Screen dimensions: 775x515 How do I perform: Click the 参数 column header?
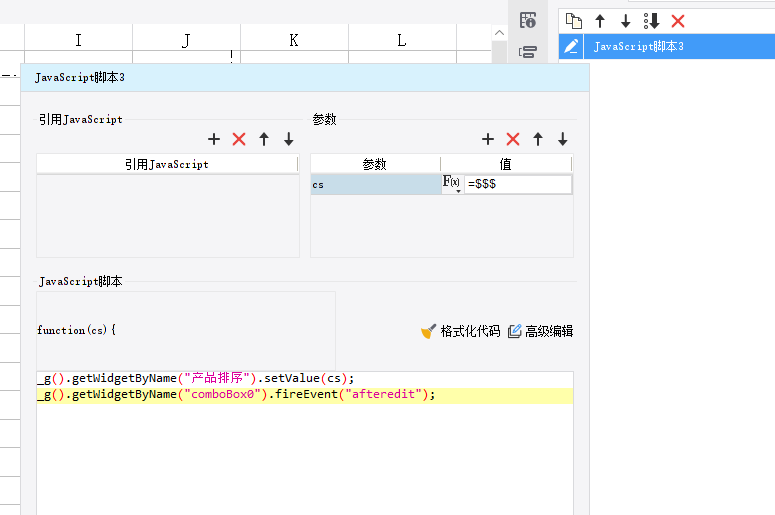(x=375, y=164)
